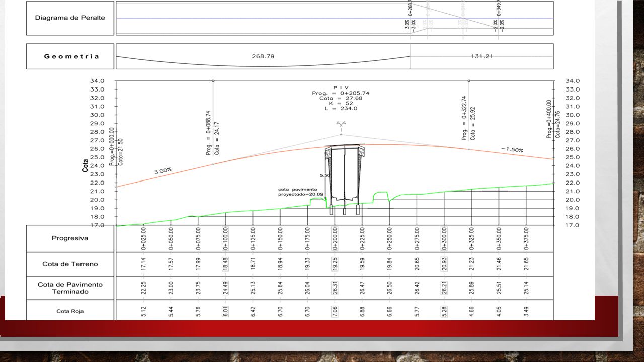The width and height of the screenshot is (644, 362).
Task: Select the Cota Roja value "3.49"
Action: (526, 311)
